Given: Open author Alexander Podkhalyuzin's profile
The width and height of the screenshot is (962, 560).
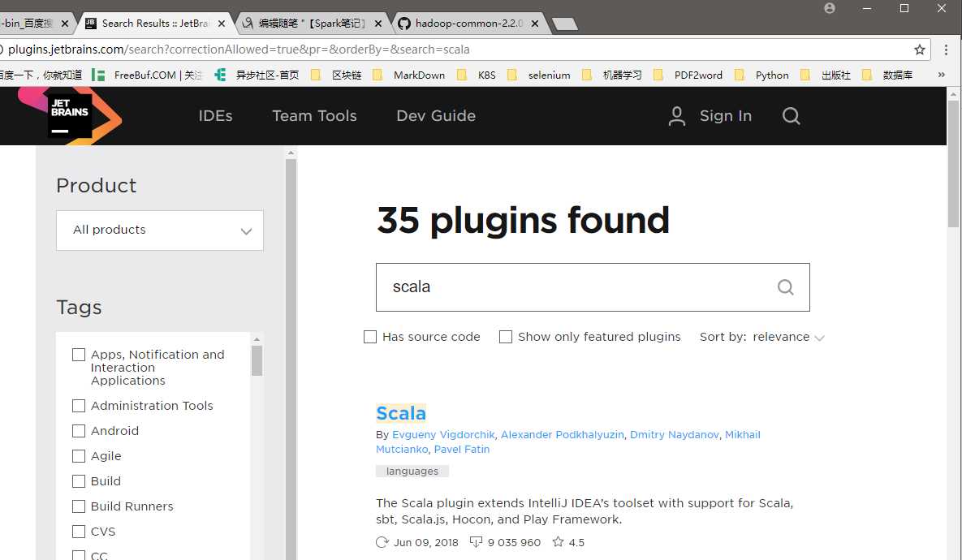Looking at the screenshot, I should tap(562, 434).
